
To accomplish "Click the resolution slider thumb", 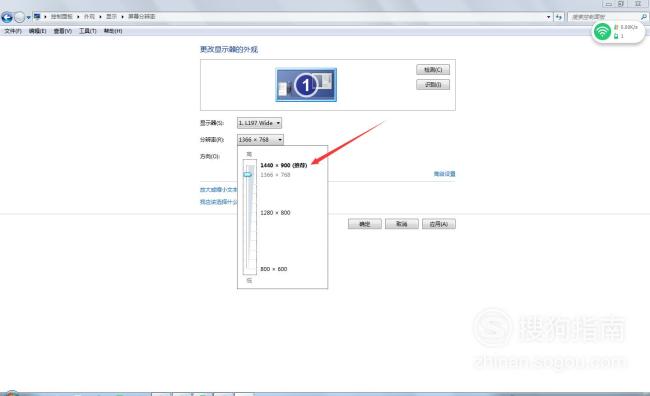I will 248,175.
